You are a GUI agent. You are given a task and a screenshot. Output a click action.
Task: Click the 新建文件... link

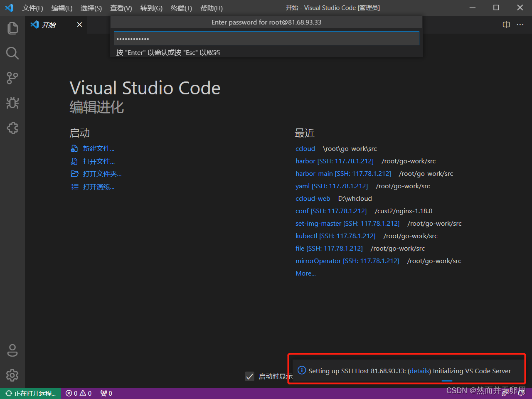tap(99, 149)
